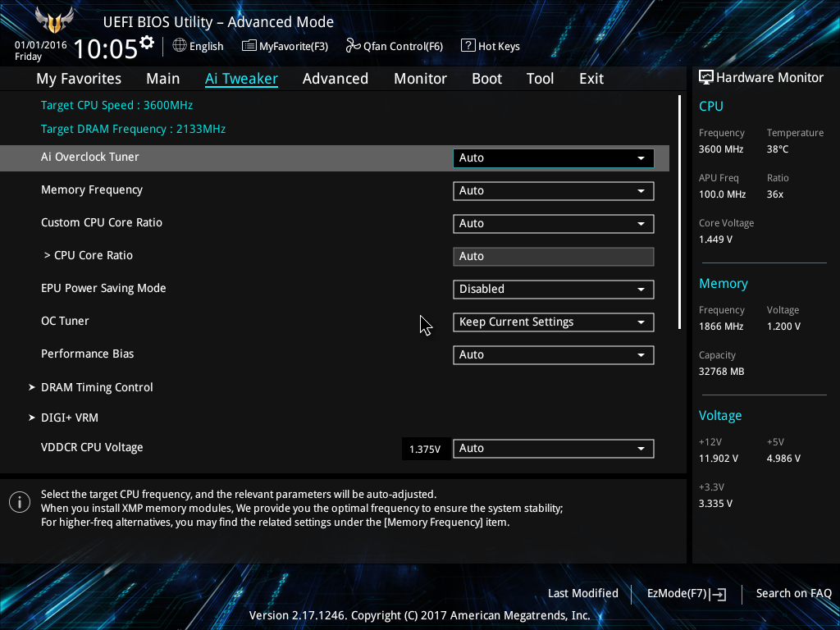Image resolution: width=840 pixels, height=630 pixels.
Task: Click the APU Freq 100.0 MHz value
Action: pyautogui.click(x=722, y=194)
